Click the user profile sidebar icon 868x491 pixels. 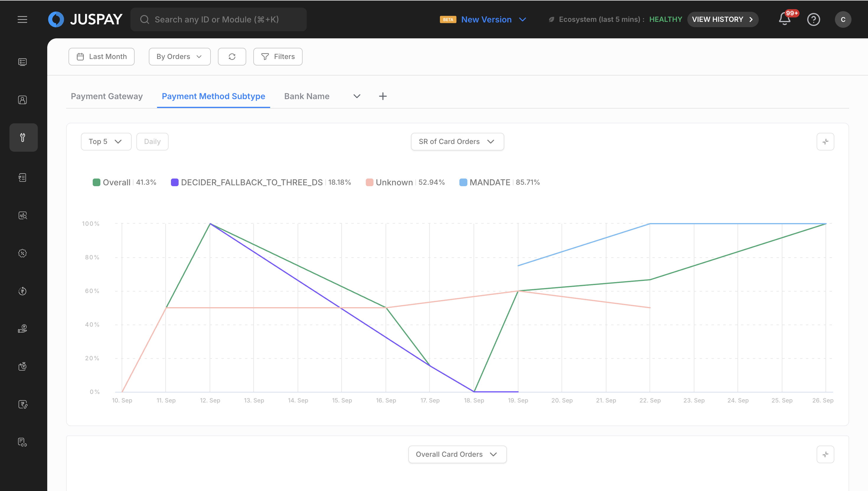pyautogui.click(x=23, y=100)
